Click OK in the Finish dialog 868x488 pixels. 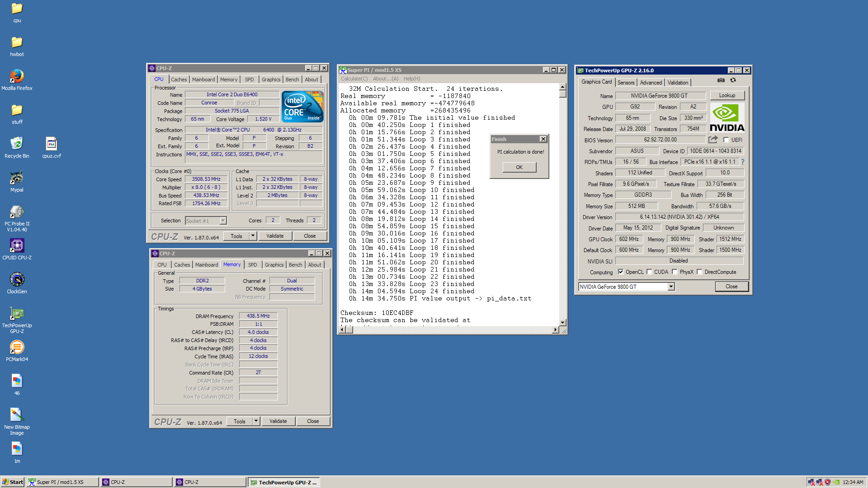[x=519, y=167]
